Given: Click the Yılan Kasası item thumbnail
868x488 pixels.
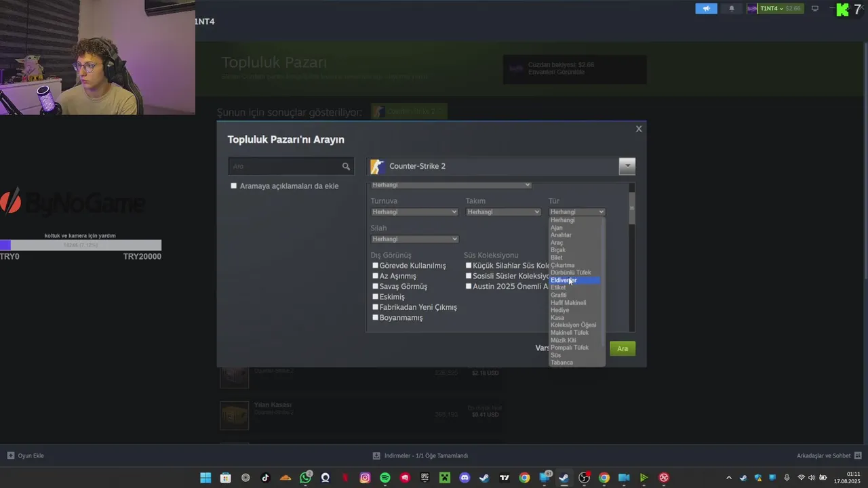Looking at the screenshot, I should (234, 415).
